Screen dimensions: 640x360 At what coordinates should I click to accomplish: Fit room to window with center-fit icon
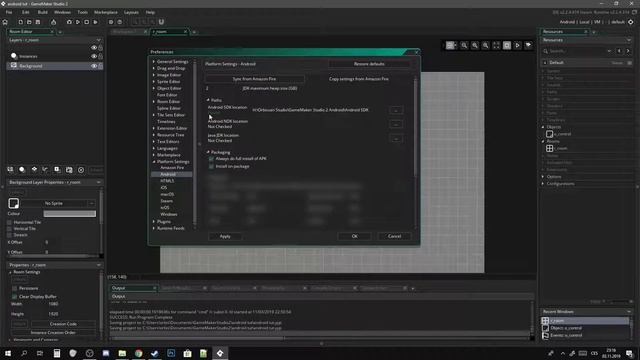point(496,45)
